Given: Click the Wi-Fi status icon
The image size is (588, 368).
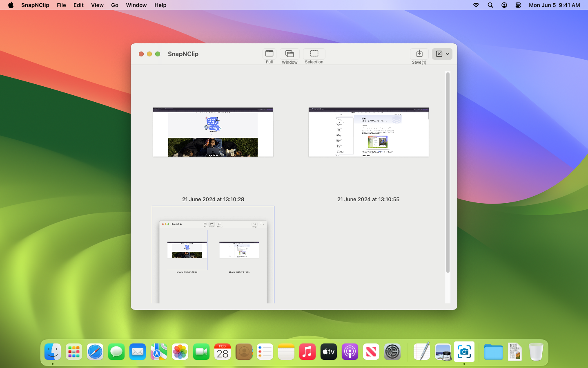Looking at the screenshot, I should point(476,5).
